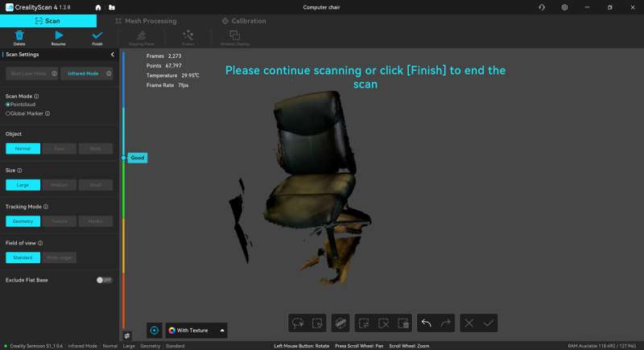Select the Pointcloud scan mode
This screenshot has width=644, height=350.
click(x=8, y=105)
